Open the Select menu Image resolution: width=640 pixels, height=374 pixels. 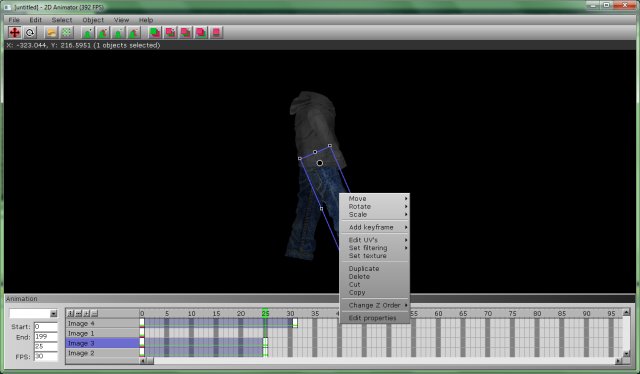[x=62, y=20]
